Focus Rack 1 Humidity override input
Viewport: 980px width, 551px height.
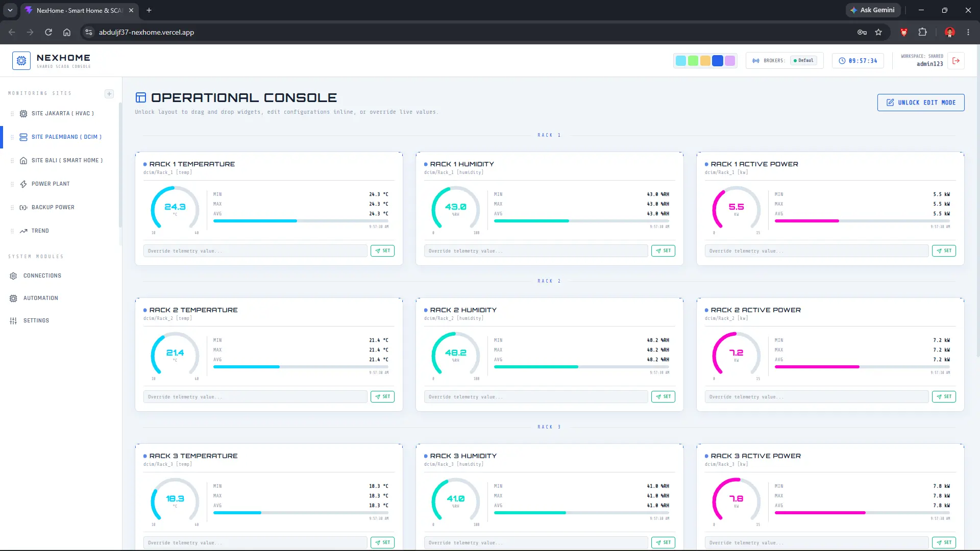point(536,251)
